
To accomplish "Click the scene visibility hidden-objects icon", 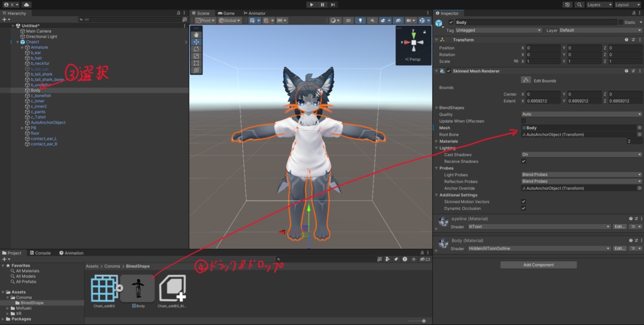I will coord(397,20).
